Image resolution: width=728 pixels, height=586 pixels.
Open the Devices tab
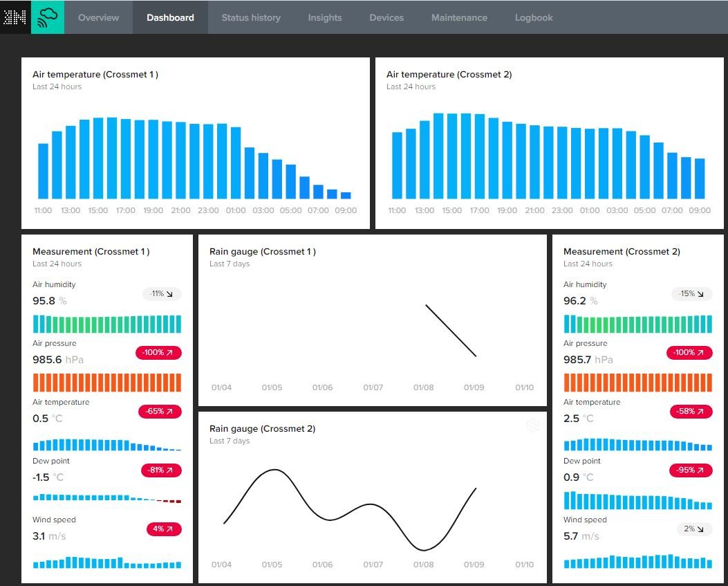[x=386, y=17]
